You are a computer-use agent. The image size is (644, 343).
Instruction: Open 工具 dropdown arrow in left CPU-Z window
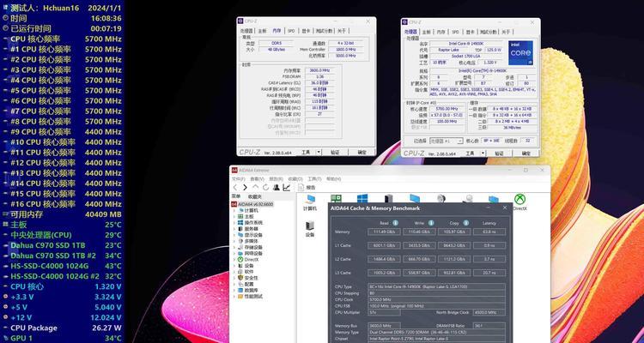319,153
